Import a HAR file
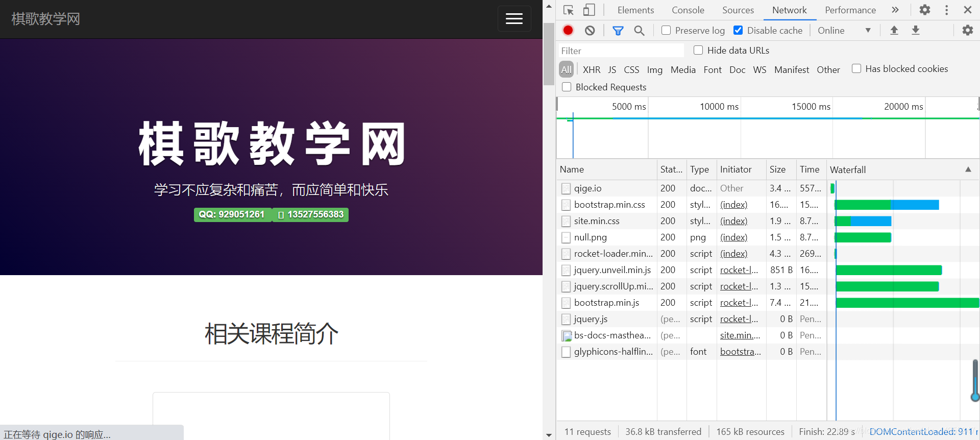 pos(894,31)
